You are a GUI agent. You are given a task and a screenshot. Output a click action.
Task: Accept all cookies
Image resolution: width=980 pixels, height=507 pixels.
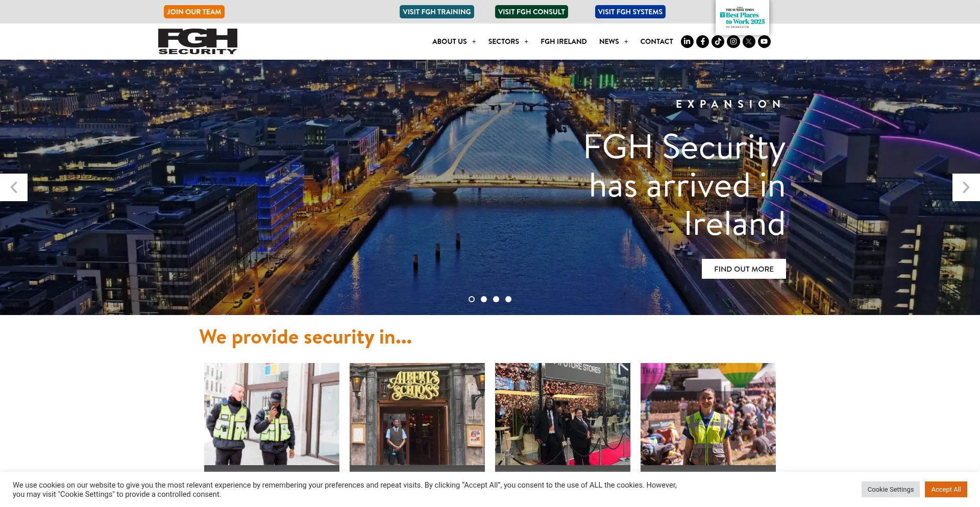pos(946,489)
